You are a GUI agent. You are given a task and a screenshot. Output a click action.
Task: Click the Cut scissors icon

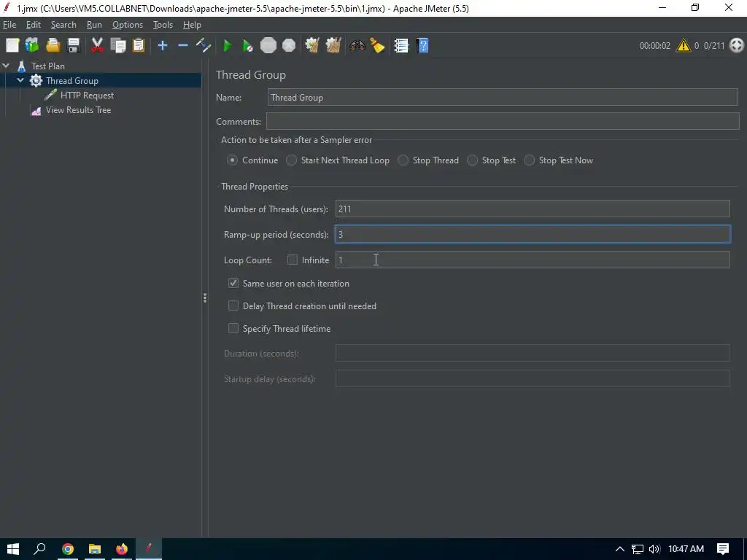[97, 46]
